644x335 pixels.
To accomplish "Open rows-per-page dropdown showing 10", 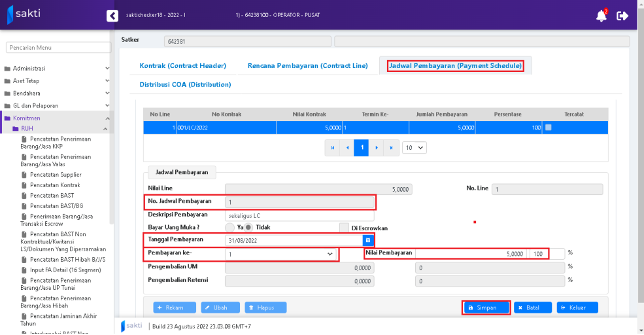I will pyautogui.click(x=414, y=148).
